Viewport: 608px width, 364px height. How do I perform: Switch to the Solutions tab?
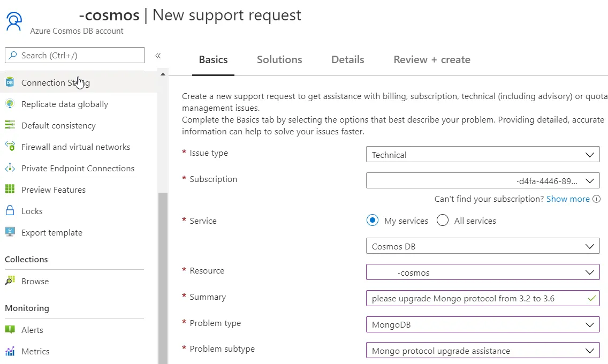tap(279, 60)
